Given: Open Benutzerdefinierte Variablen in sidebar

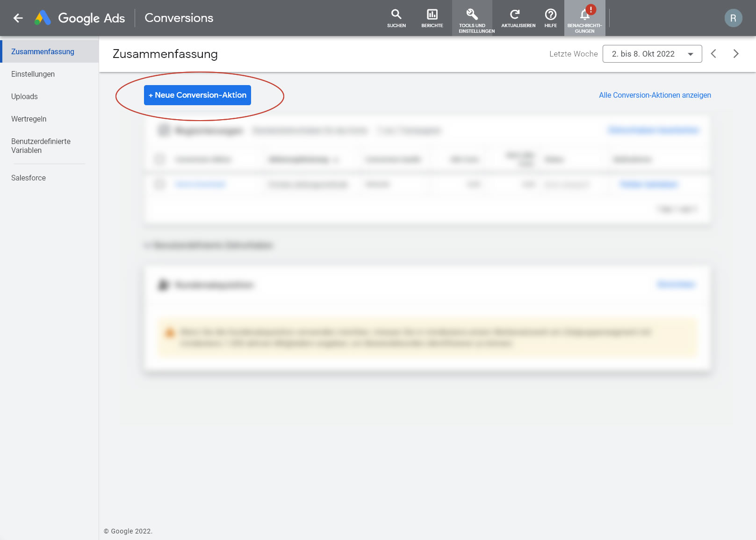Looking at the screenshot, I should (x=41, y=145).
